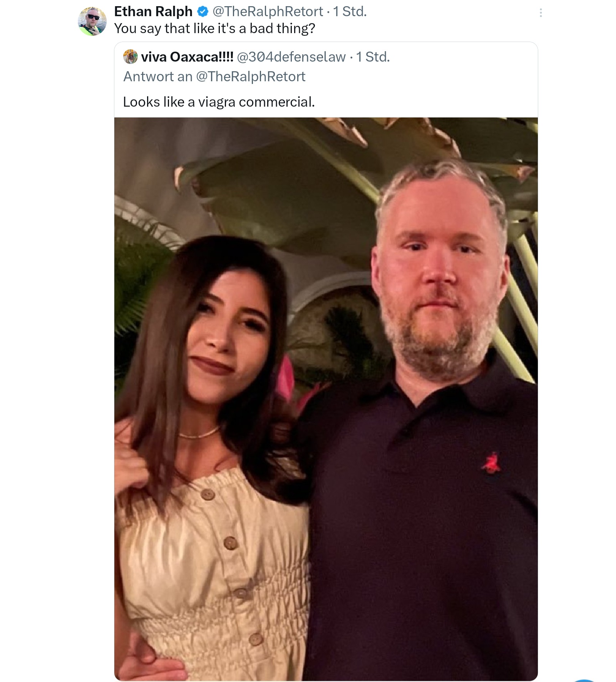Viewport: 616px width, 682px height.
Task: Click the dot separator before main tweet timestamp
Action: (x=328, y=12)
